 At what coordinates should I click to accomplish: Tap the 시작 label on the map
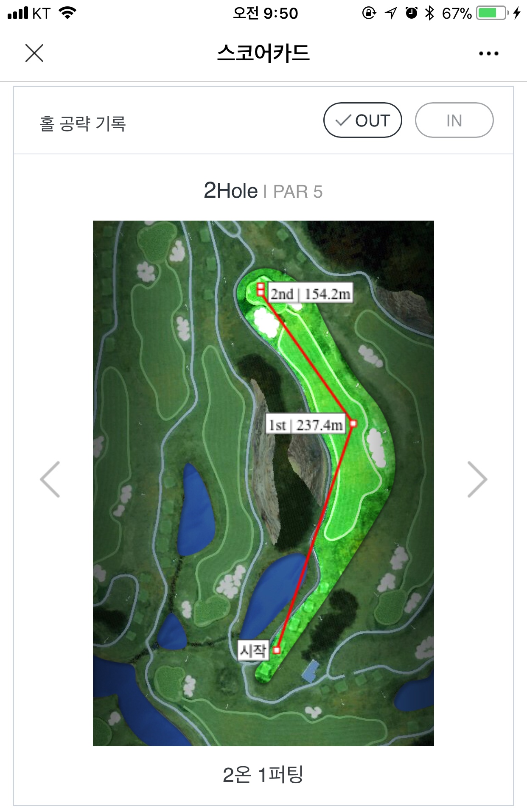click(x=253, y=650)
